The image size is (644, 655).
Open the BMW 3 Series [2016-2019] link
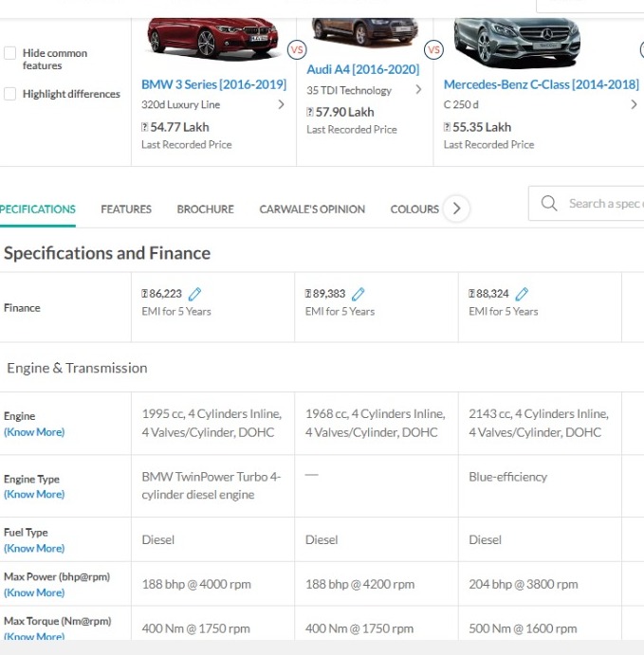(214, 84)
